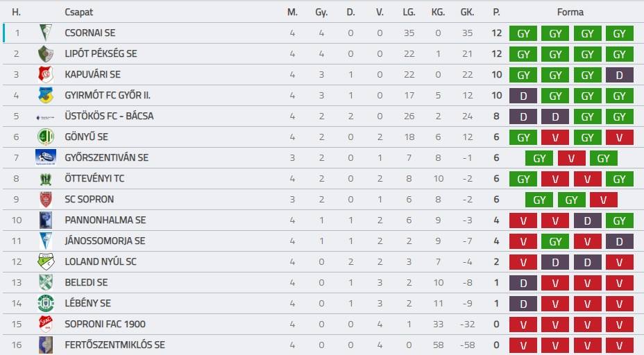Click the Soproni FAC 1900 crest
This screenshot has height=355, width=644.
coord(46,324)
